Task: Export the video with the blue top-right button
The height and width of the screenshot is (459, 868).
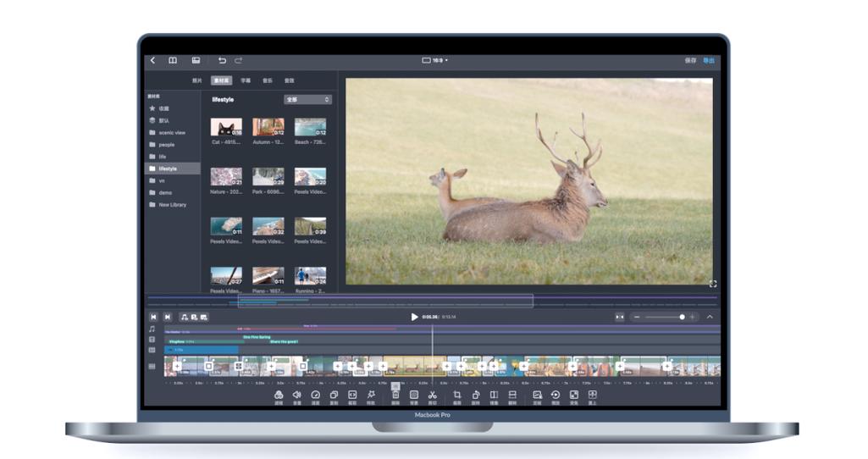Action: [709, 60]
